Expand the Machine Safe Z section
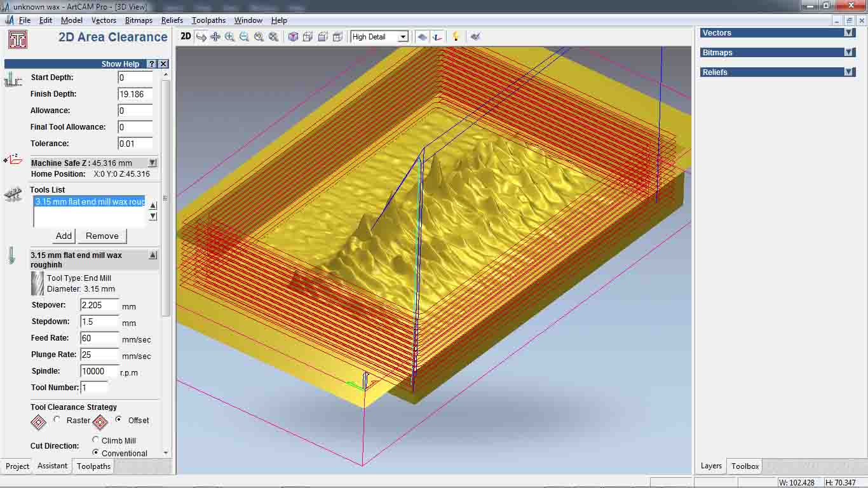 click(x=152, y=163)
